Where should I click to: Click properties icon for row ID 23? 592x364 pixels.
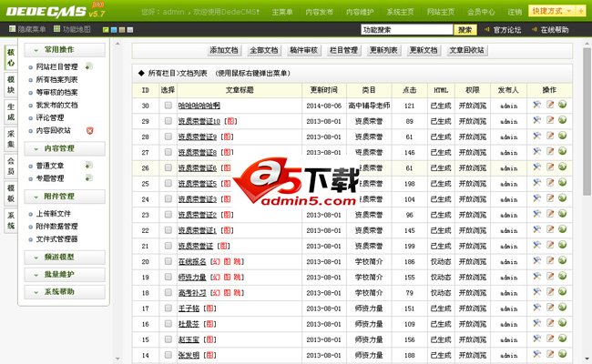[536, 214]
